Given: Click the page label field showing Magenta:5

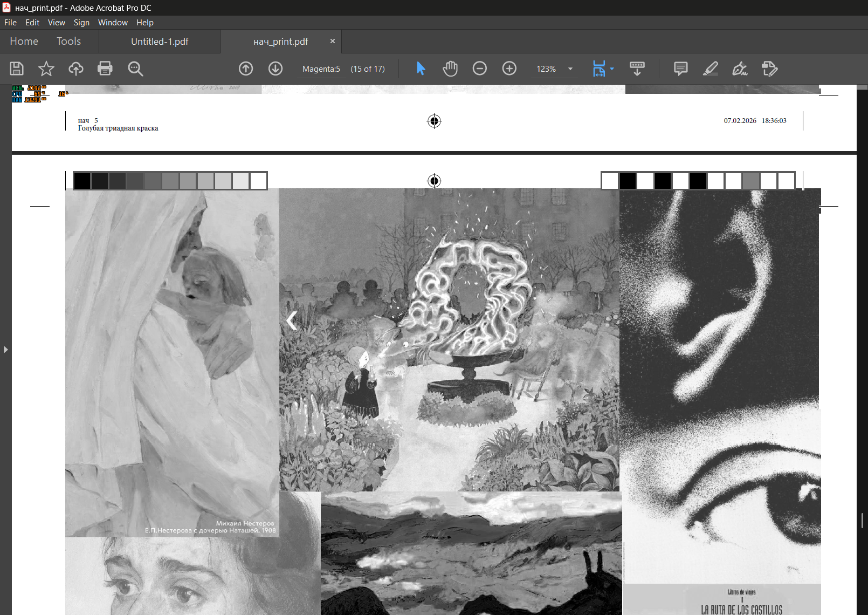Looking at the screenshot, I should click(x=321, y=69).
